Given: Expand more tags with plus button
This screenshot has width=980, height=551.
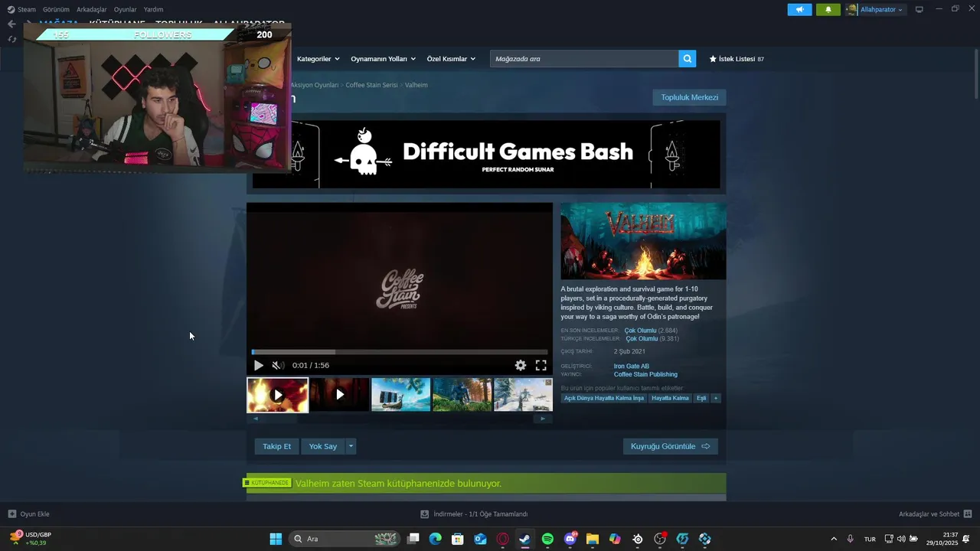Looking at the screenshot, I should 716,398.
